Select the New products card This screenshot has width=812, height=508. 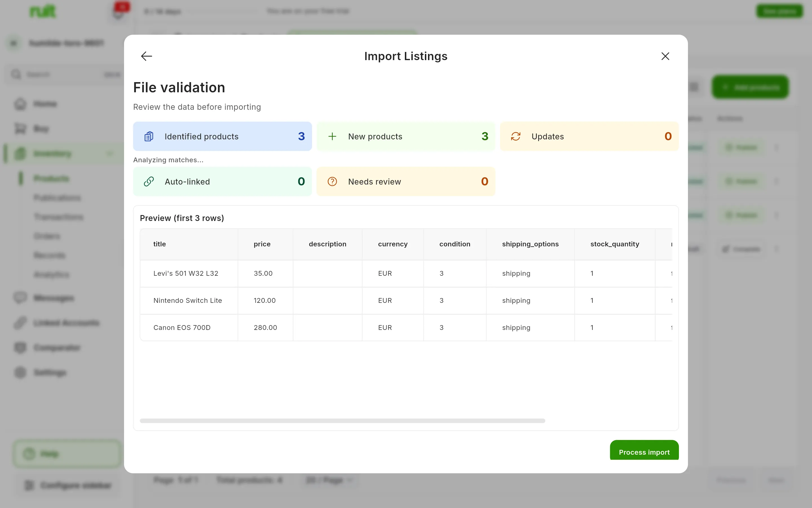tap(406, 136)
